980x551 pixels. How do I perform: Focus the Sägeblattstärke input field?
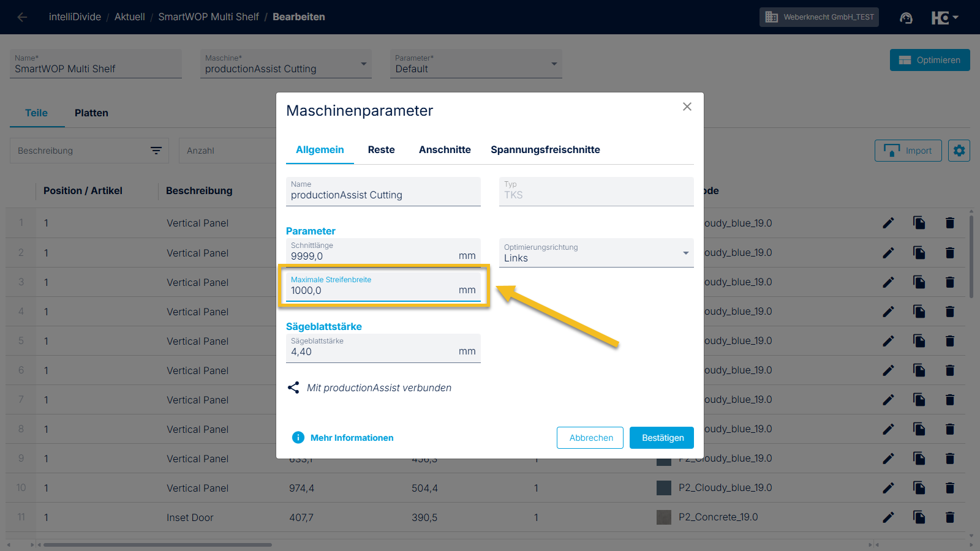tap(374, 351)
